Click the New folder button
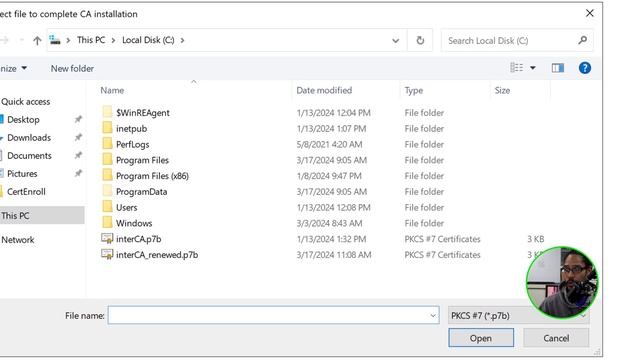Image resolution: width=640 pixels, height=360 pixels. pyautogui.click(x=72, y=69)
